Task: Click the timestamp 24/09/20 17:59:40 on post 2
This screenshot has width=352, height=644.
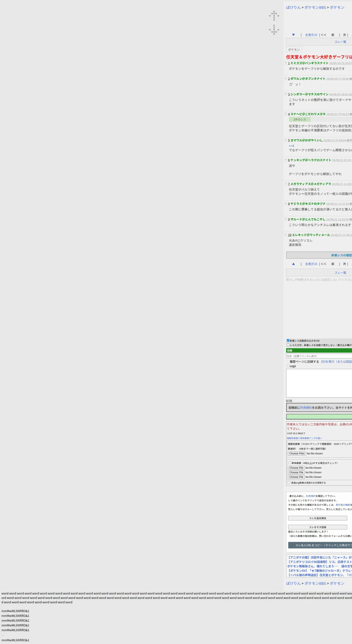Action: (337, 79)
